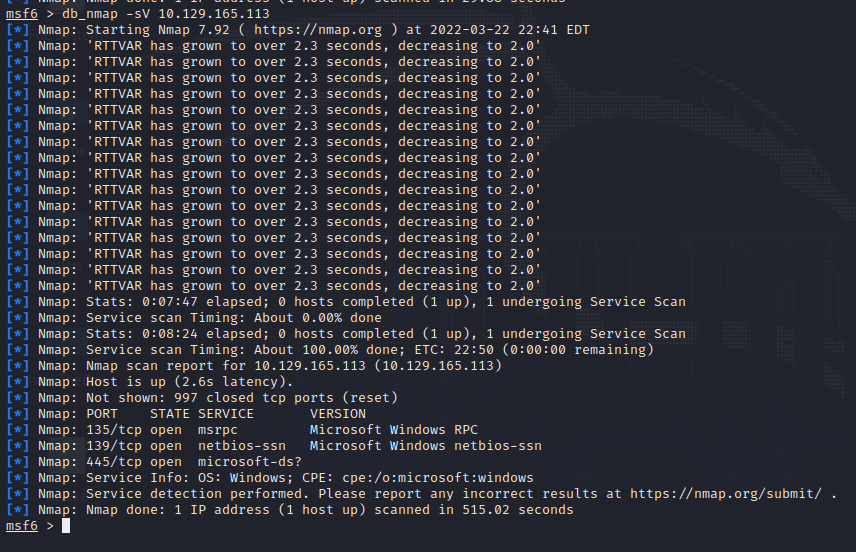Viewport: 856px width, 552px height.
Task: Click the Service scan Timing 100.00% line
Action: click(x=369, y=350)
